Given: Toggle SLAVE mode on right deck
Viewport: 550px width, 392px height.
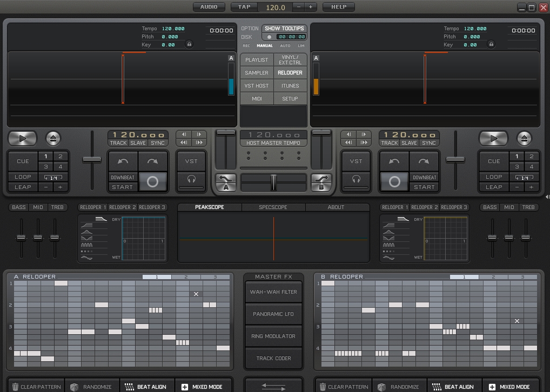Looking at the screenshot, I should [x=409, y=143].
